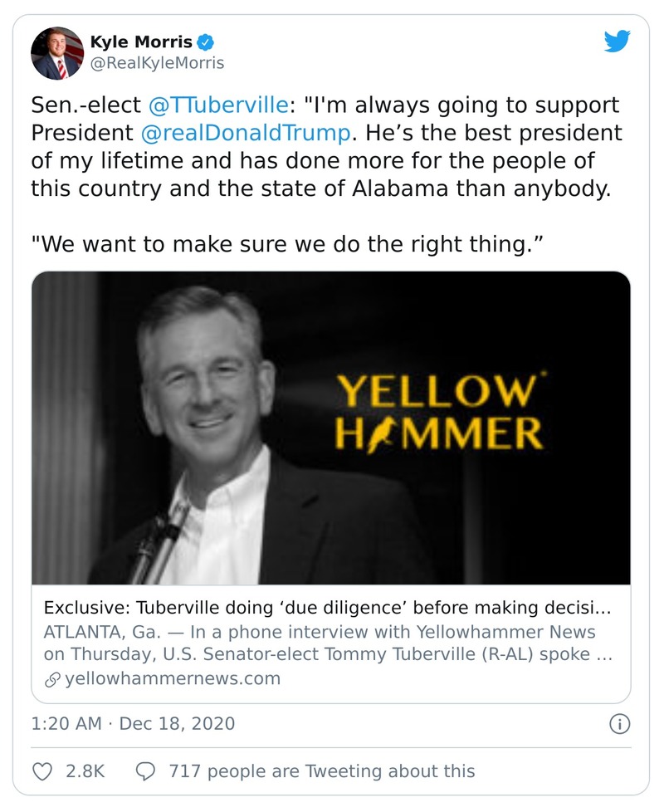
Task: Click Kyle Morris's profile avatar
Action: click(57, 53)
